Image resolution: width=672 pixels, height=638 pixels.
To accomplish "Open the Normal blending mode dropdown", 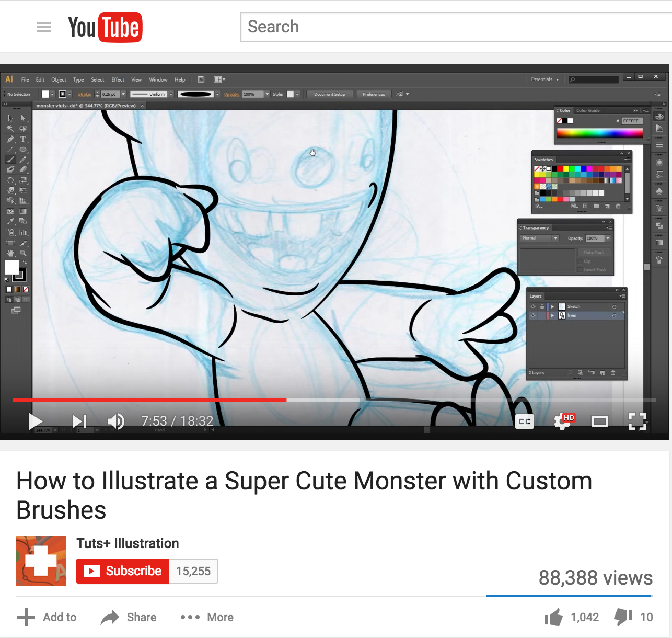I will (x=540, y=238).
